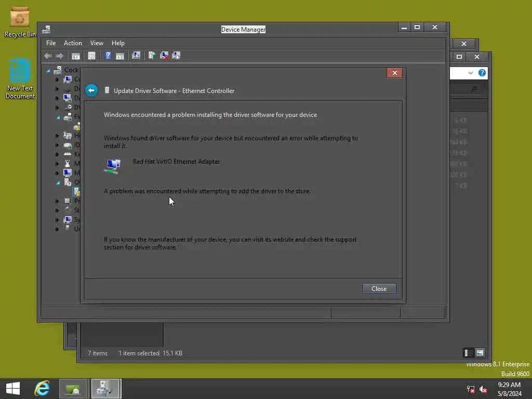Launch Internet Explorer from the taskbar
The image size is (532, 399).
42,389
